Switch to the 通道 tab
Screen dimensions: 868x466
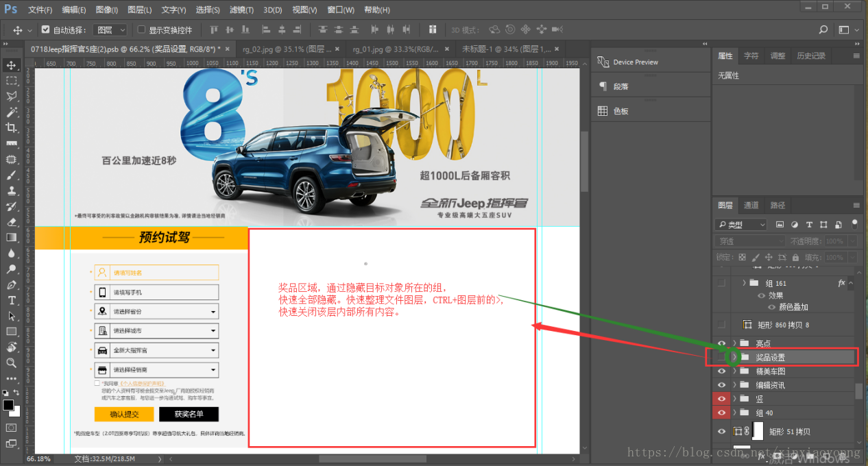point(751,205)
